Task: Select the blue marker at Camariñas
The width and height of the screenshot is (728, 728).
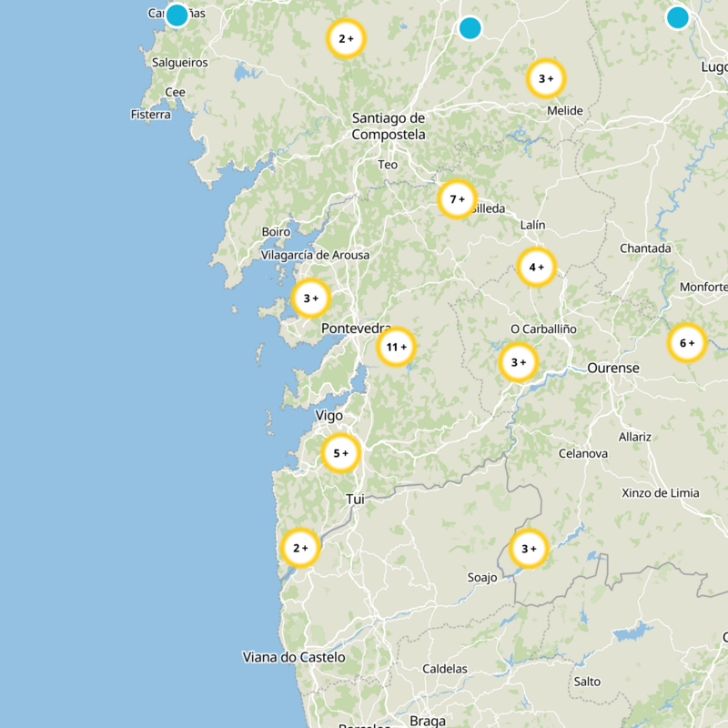Action: (x=177, y=15)
